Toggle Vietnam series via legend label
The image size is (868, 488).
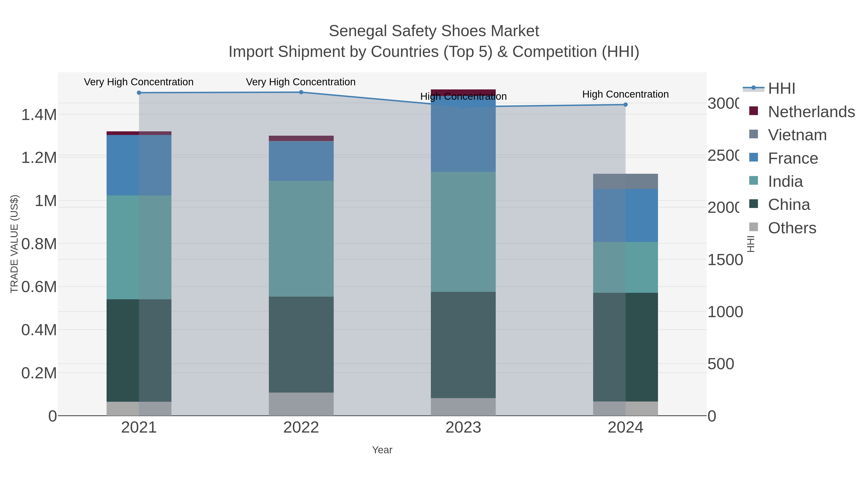click(797, 135)
